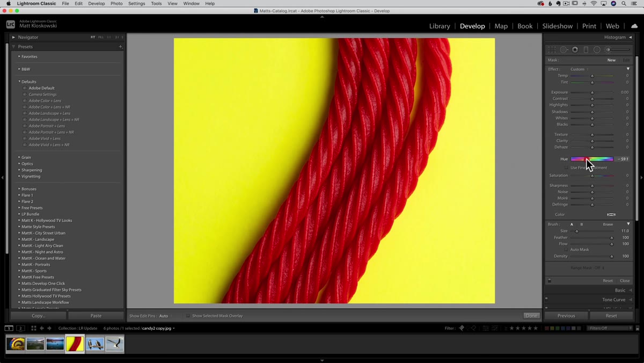Filter by the red color label
Image resolution: width=644 pixels, height=363 pixels.
point(547,328)
